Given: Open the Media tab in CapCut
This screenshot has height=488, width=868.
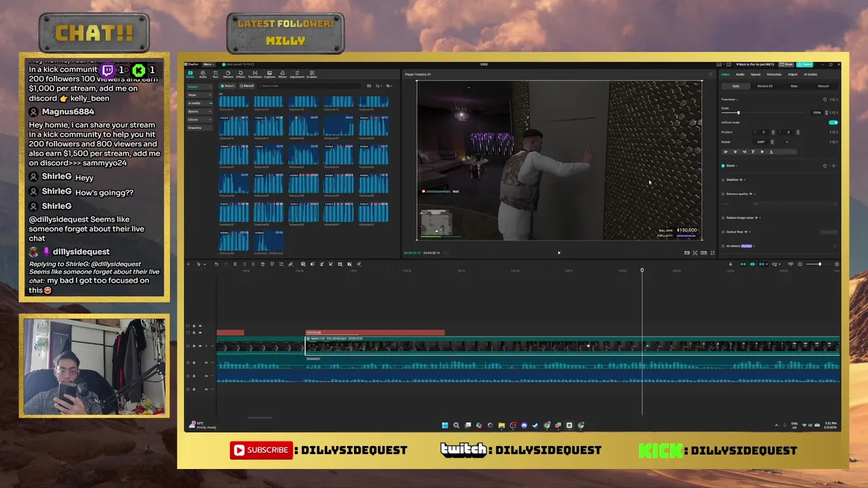Looking at the screenshot, I should (x=190, y=74).
